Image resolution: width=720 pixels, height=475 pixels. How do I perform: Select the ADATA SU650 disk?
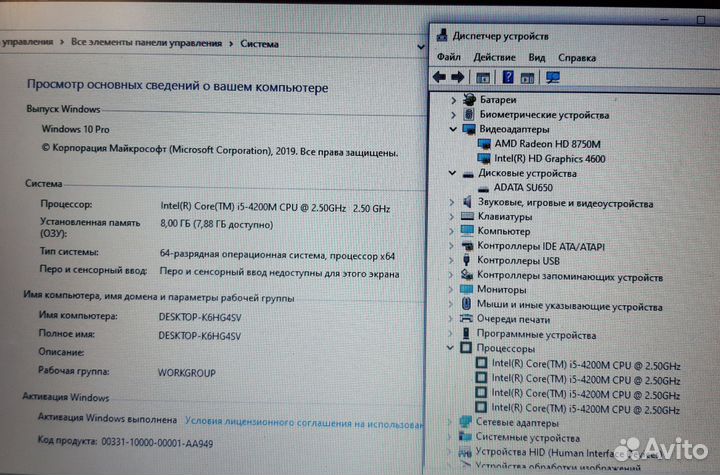523,188
